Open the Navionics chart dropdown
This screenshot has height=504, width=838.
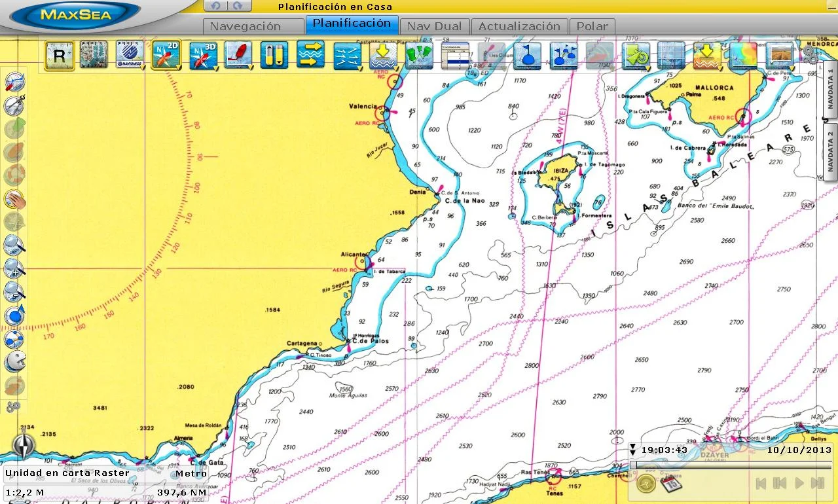130,55
